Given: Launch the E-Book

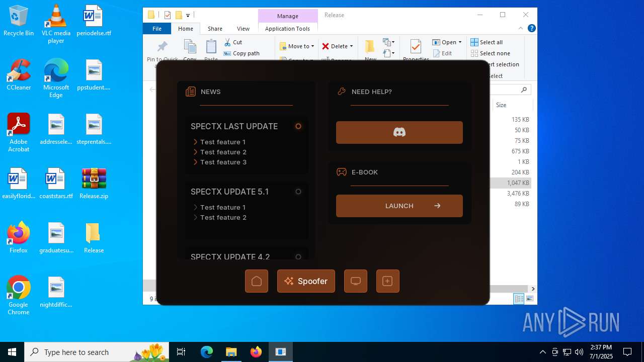Looking at the screenshot, I should 399,206.
